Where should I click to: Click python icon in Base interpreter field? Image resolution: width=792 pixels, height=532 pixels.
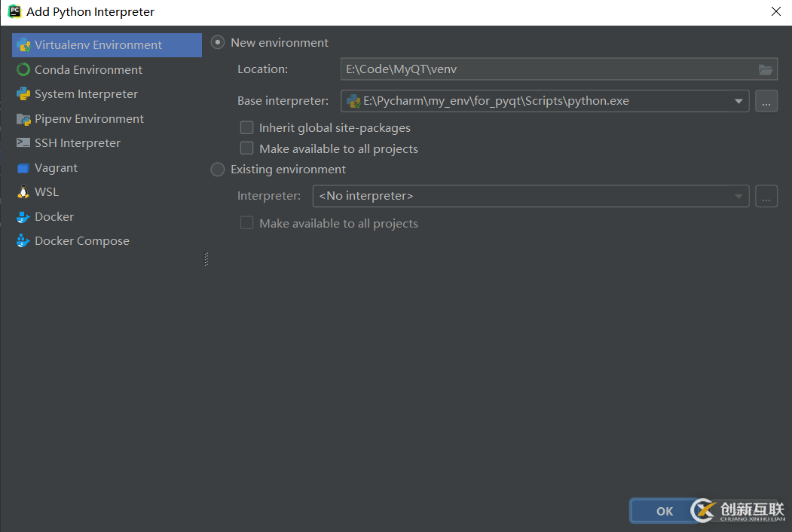[x=353, y=101]
